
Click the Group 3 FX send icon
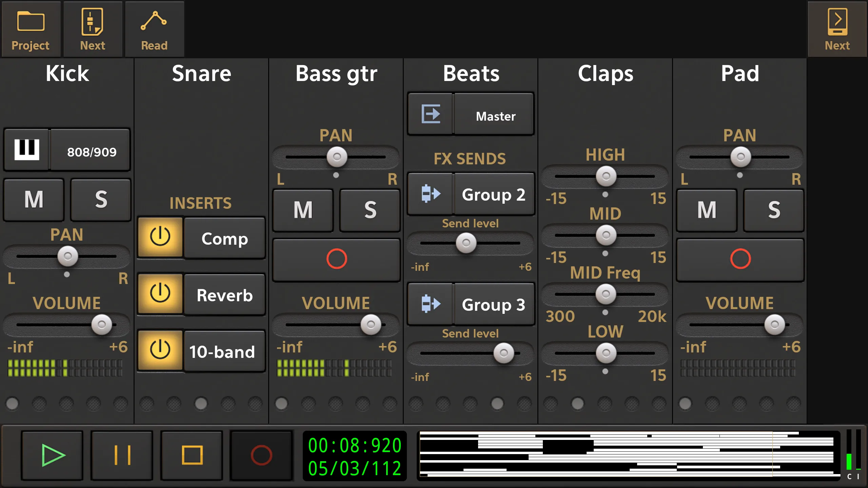pos(431,304)
